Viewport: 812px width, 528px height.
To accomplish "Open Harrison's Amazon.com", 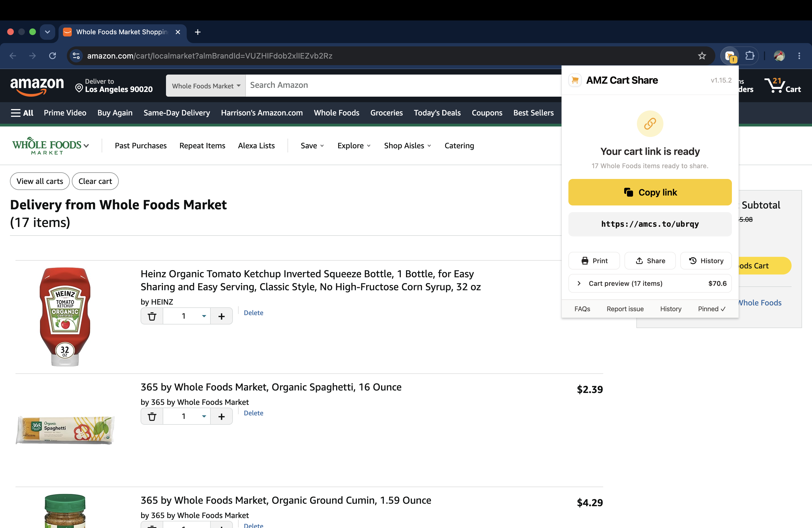I will coord(262,113).
